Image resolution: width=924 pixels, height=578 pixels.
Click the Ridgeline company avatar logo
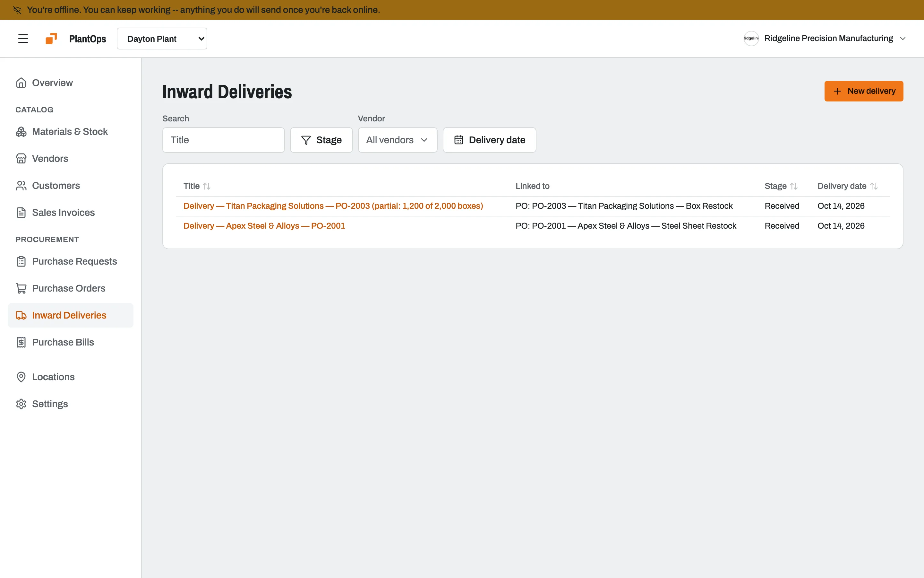pos(751,39)
